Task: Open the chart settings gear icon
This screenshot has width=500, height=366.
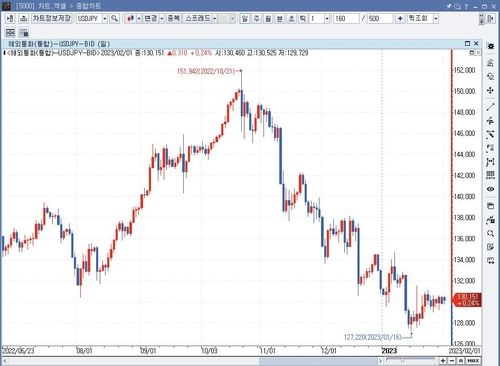Action: pyautogui.click(x=490, y=46)
